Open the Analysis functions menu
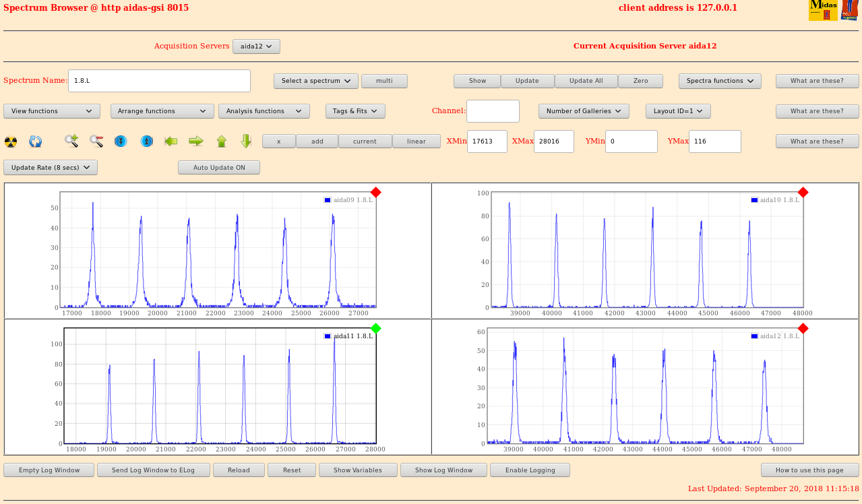 point(264,111)
